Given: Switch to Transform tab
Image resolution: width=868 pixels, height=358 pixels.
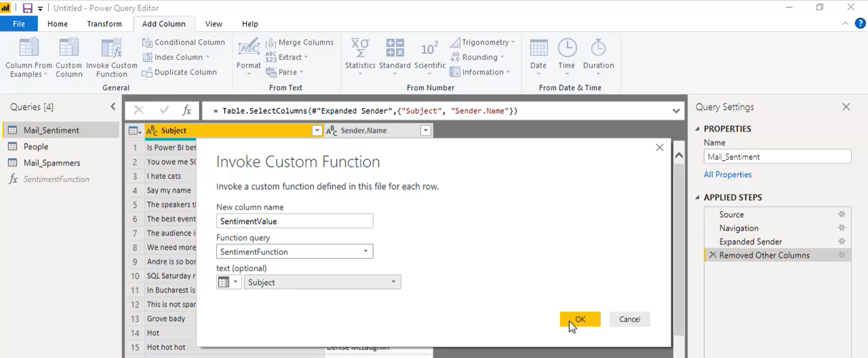Looking at the screenshot, I should tap(104, 24).
